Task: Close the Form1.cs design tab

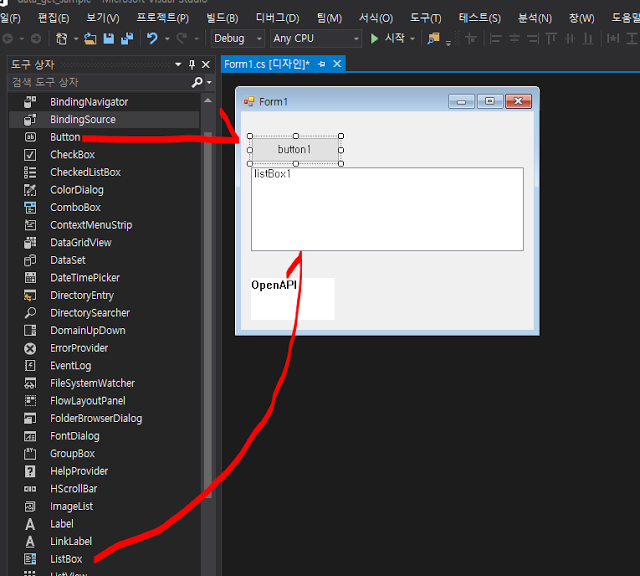Action: [x=337, y=64]
